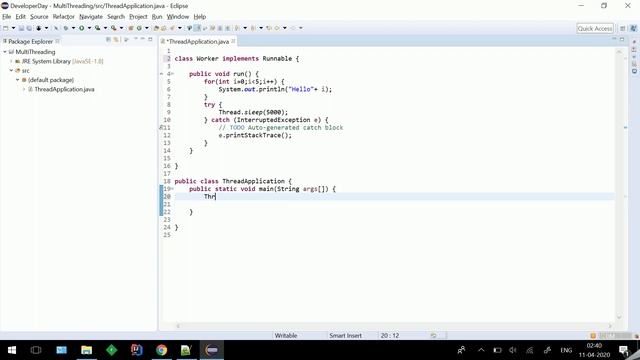Maximize the editor area
This screenshot has height=360, width=640.
[622, 39]
